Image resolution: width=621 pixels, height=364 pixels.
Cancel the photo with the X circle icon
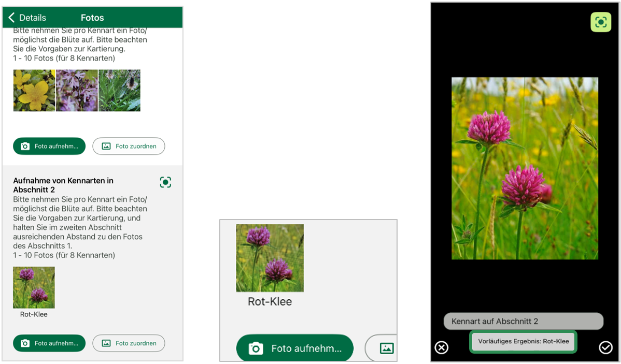441,347
